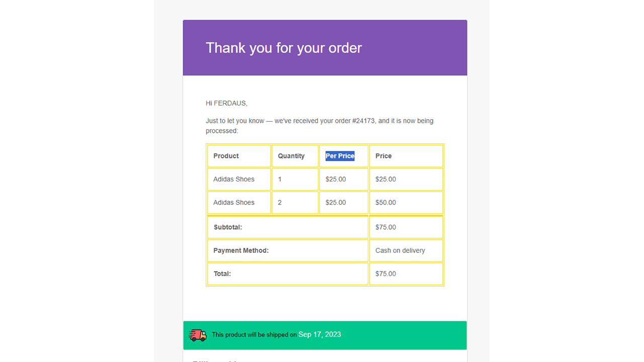Click "This product will be shipped on" text

254,335
